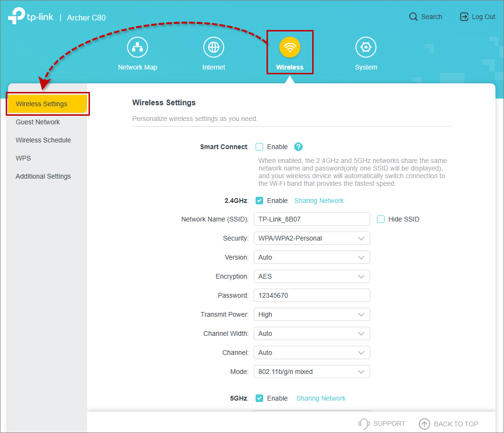This screenshot has width=504, height=433.
Task: Click the Back To Top arrow icon
Action: point(425,423)
